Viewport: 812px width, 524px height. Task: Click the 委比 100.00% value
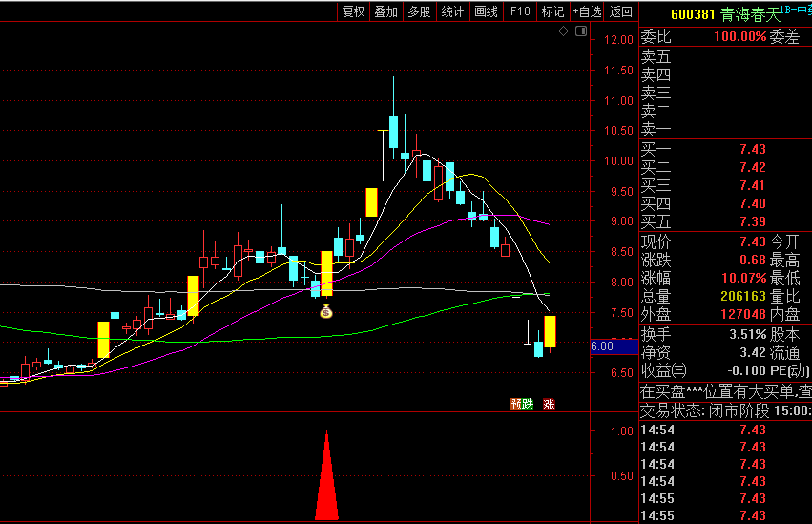(739, 37)
